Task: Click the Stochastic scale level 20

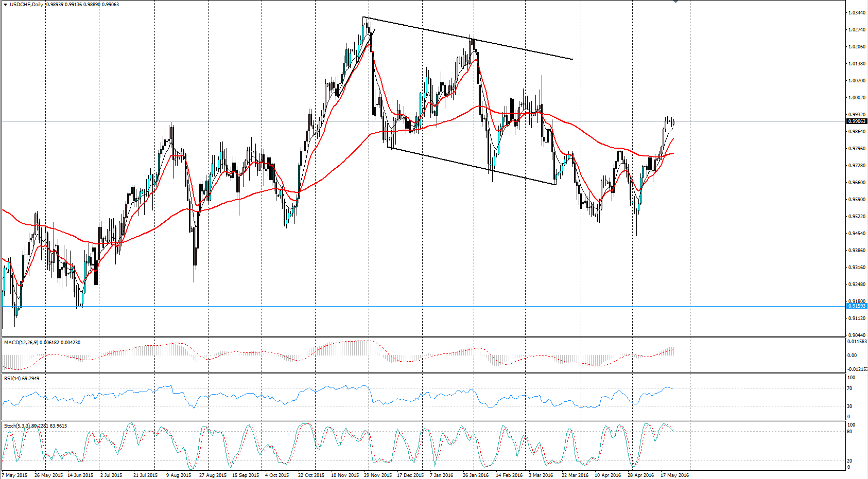Action: coord(850,461)
